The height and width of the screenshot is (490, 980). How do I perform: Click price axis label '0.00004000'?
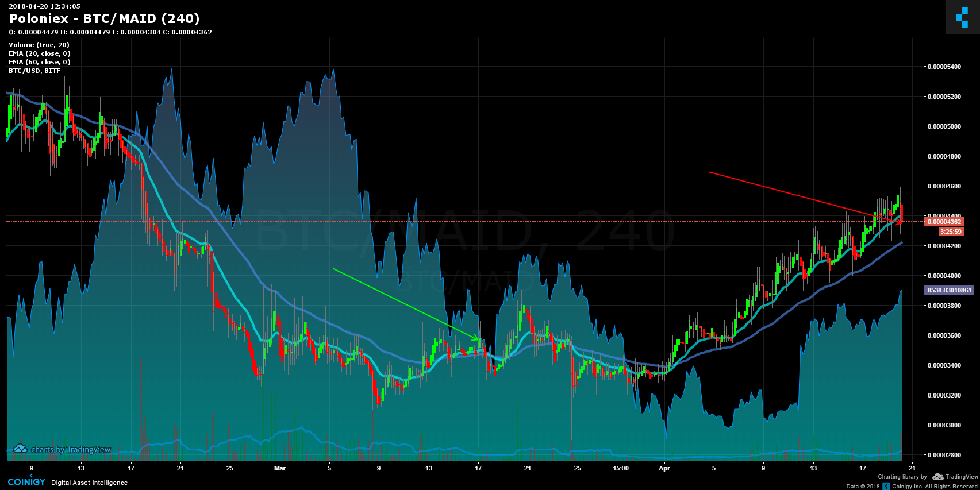pos(944,276)
